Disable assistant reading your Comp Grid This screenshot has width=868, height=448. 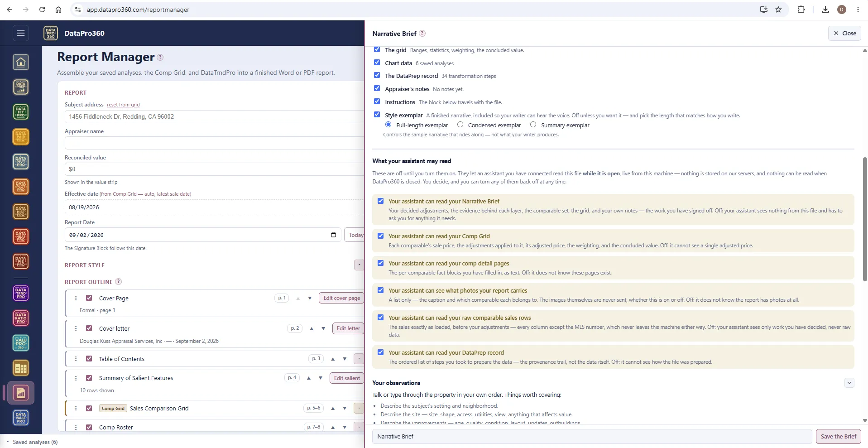(380, 236)
